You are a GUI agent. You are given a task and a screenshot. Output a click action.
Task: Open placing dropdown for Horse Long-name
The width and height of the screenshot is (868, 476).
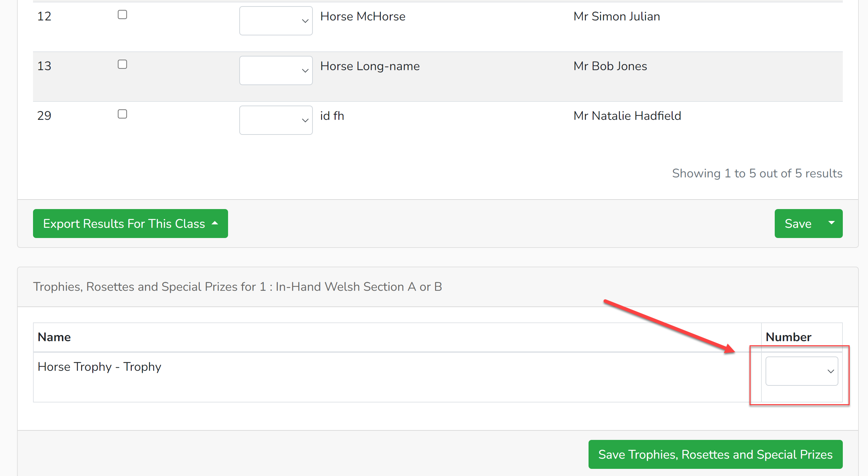coord(276,70)
